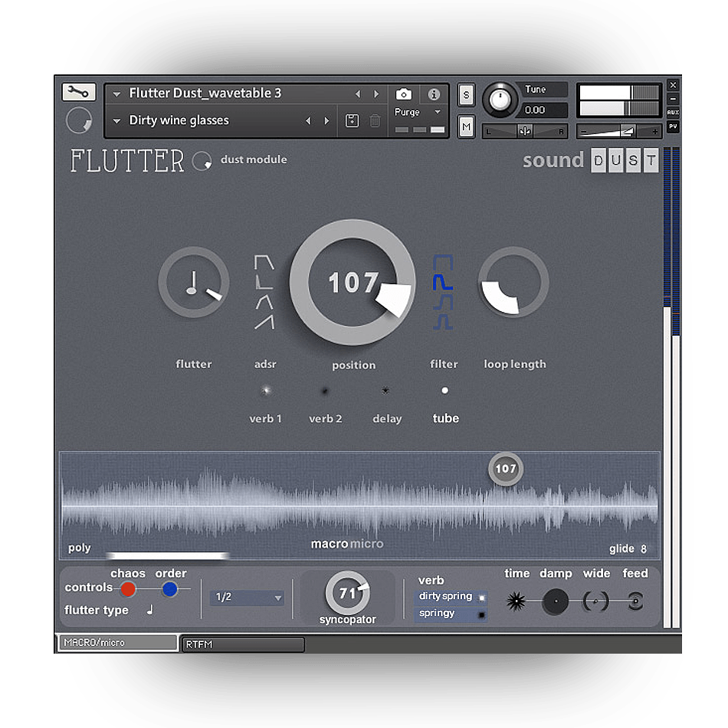This screenshot has width=728, height=728.
Task: Delete snapshot with the trash icon
Action: 375,121
